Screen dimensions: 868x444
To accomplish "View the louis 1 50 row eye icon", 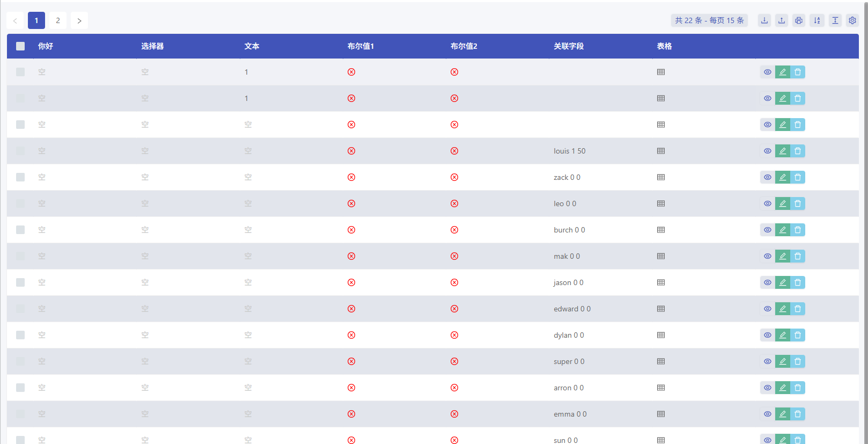I will pos(768,151).
